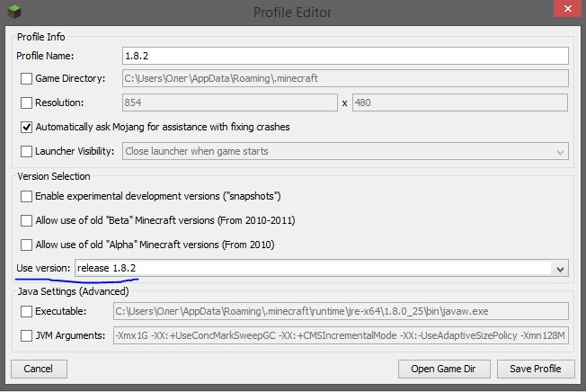Viewport: 586px width, 392px height.
Task: Allow use of old Alpha Minecraft versions
Action: [x=27, y=245]
